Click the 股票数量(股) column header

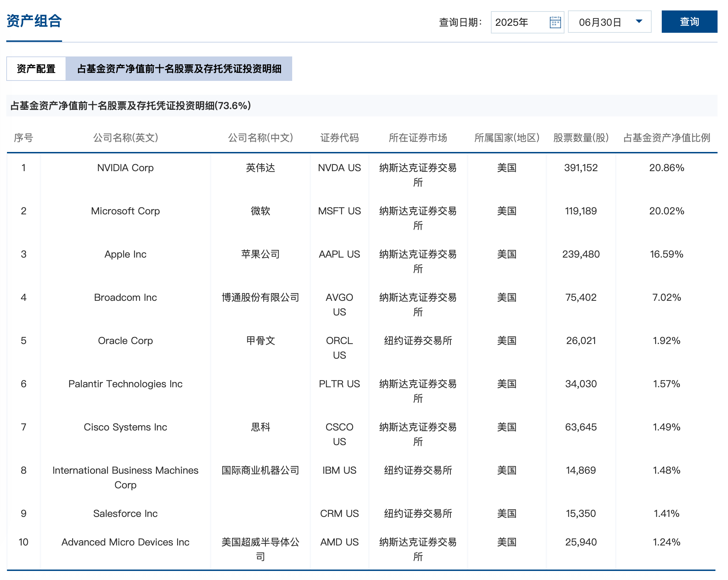click(x=581, y=138)
